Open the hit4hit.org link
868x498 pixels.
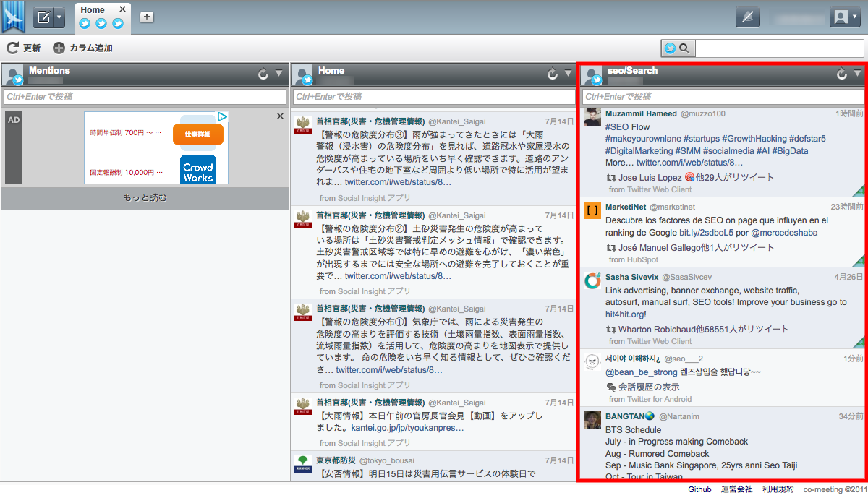[626, 314]
